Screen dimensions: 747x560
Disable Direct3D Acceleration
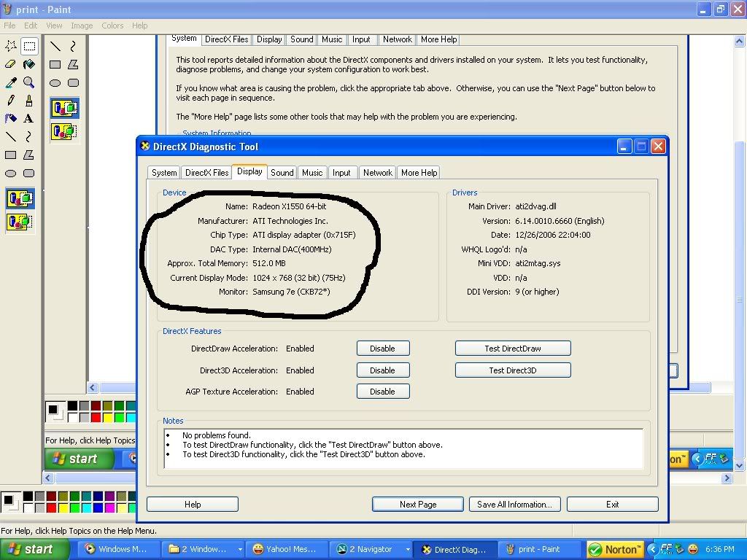(x=382, y=370)
